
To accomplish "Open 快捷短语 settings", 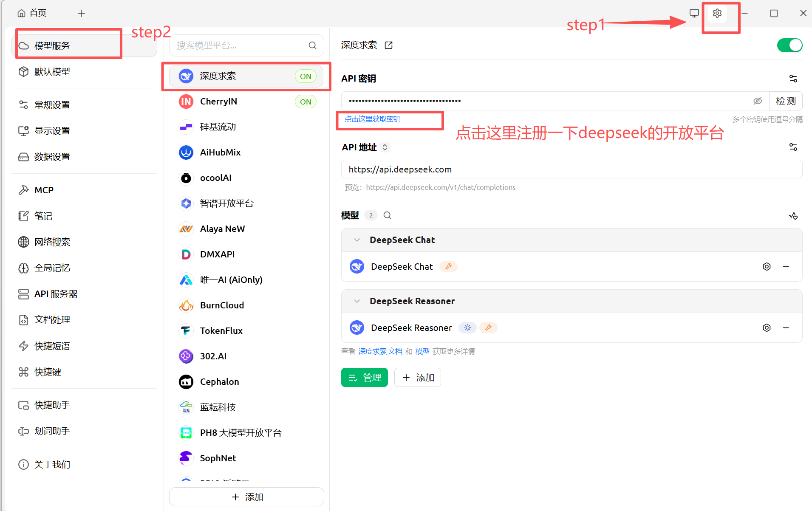I will (84, 346).
